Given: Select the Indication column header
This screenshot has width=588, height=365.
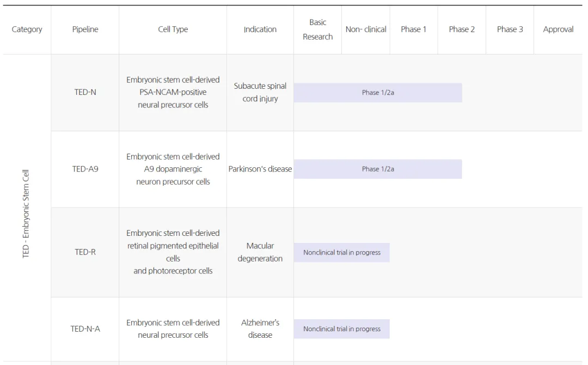Looking at the screenshot, I should coord(260,29).
